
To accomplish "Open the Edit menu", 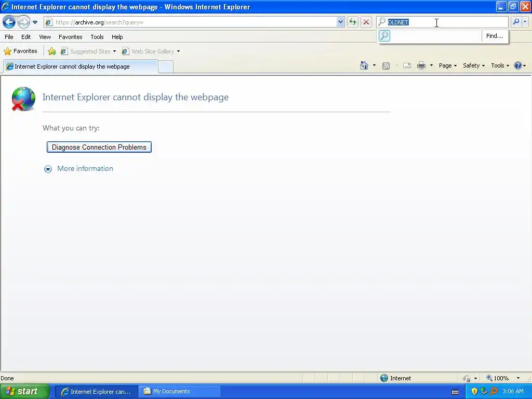I will pyautogui.click(x=26, y=37).
